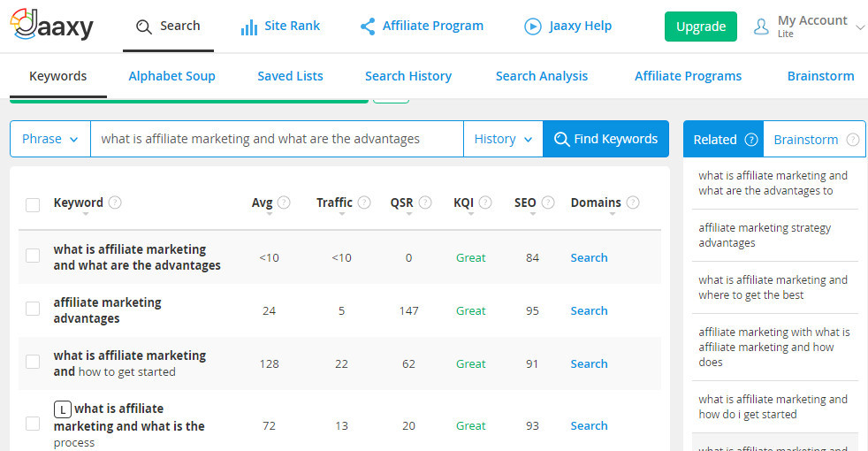Click the help icon beside Traffic column
The image size is (868, 451).
pos(363,203)
